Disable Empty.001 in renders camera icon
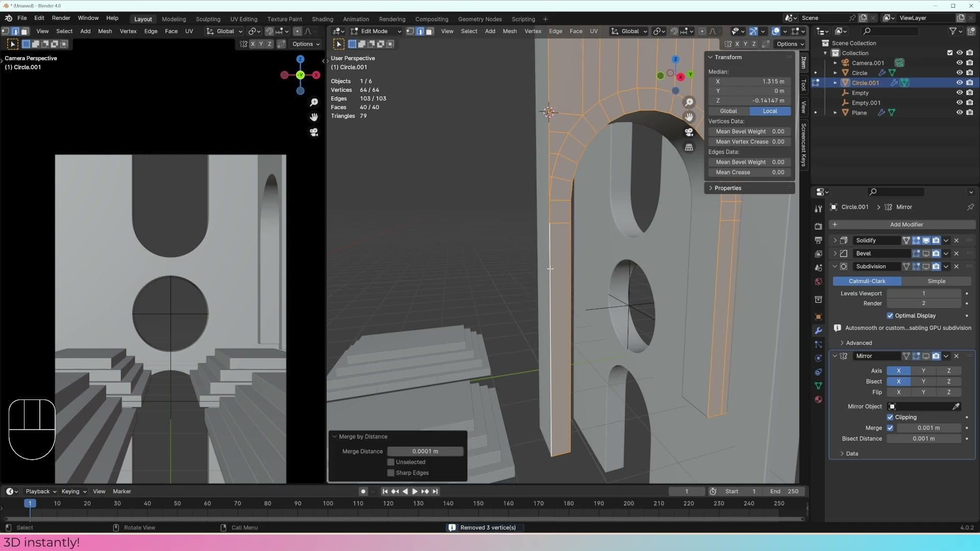This screenshot has height=551, width=980. [970, 103]
